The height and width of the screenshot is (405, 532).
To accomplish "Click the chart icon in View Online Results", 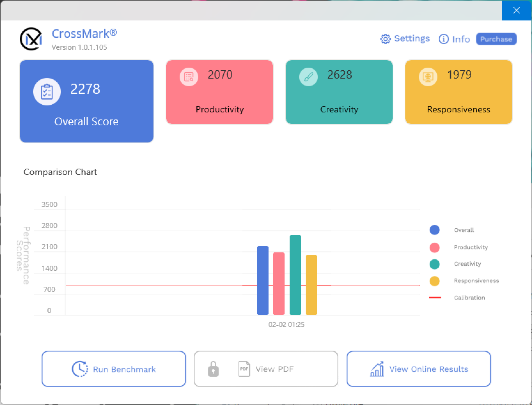I will coord(377,369).
